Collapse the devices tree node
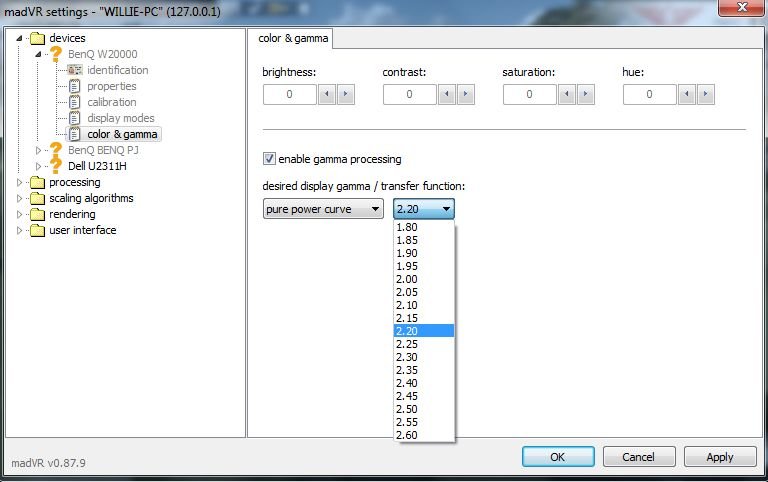768x482 pixels. [19, 38]
